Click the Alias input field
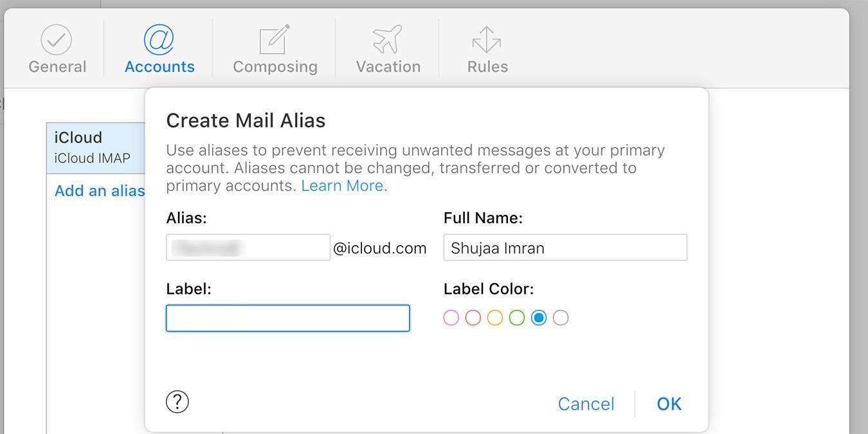868x434 pixels. coord(248,248)
